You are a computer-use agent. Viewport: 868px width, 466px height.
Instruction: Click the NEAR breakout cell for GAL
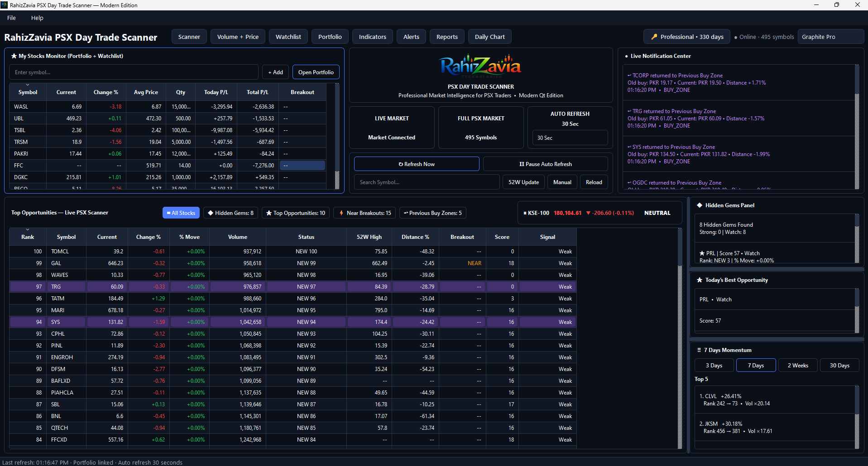462,263
